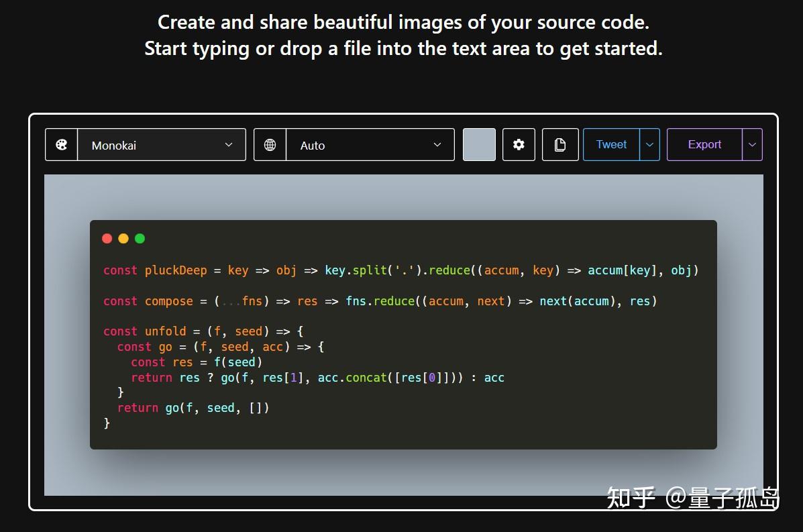Image resolution: width=803 pixels, height=532 pixels.
Task: Click the green window dot
Action: [140, 239]
